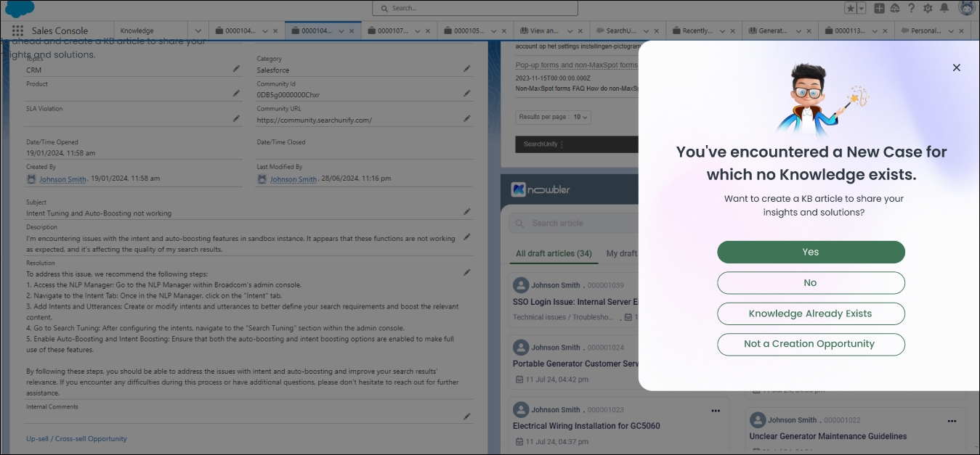Edit the Community Id pencil icon

coord(467,93)
